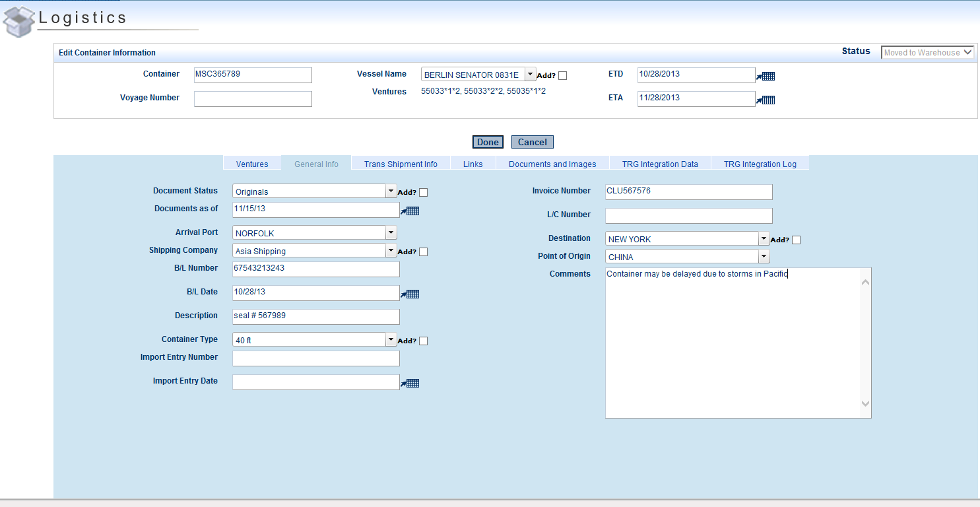Open the ETA calendar picker icon
980x507 pixels.
point(766,100)
